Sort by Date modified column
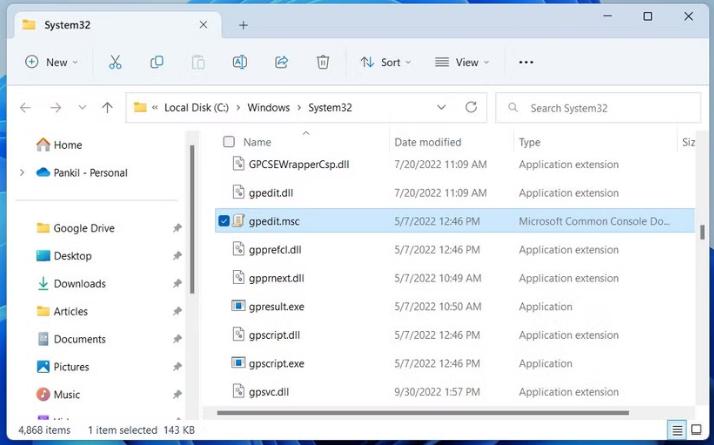 (428, 142)
